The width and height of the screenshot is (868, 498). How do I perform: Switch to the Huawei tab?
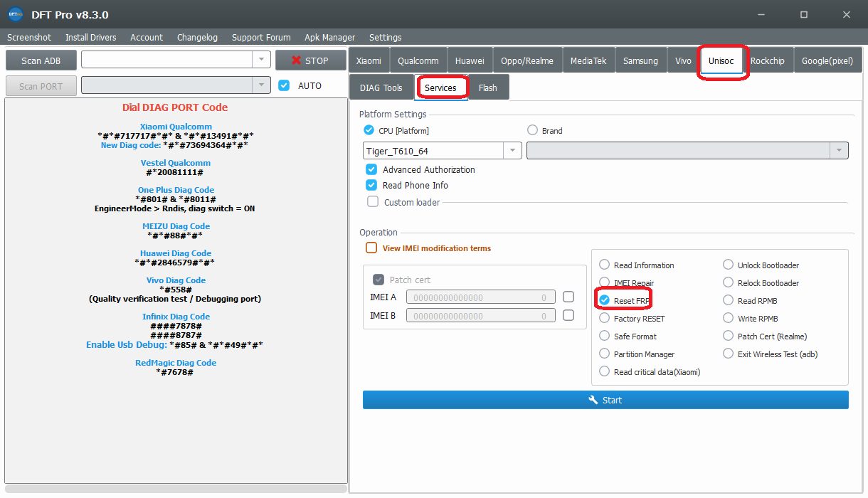click(470, 60)
